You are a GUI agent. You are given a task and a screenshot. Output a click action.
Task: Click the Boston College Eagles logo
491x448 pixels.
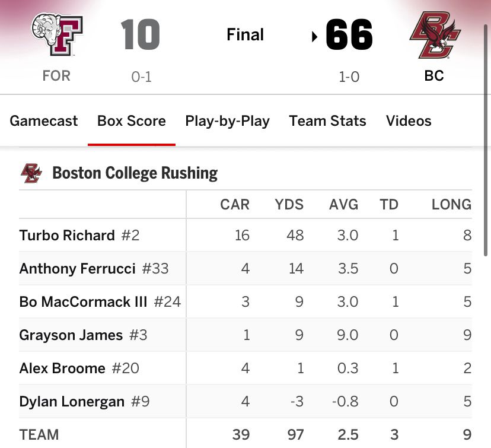[x=435, y=35]
